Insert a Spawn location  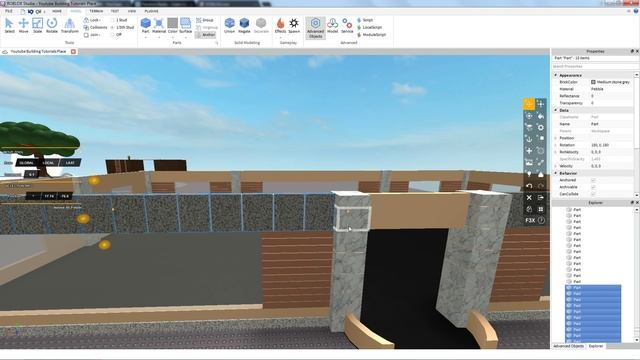[x=294, y=26]
